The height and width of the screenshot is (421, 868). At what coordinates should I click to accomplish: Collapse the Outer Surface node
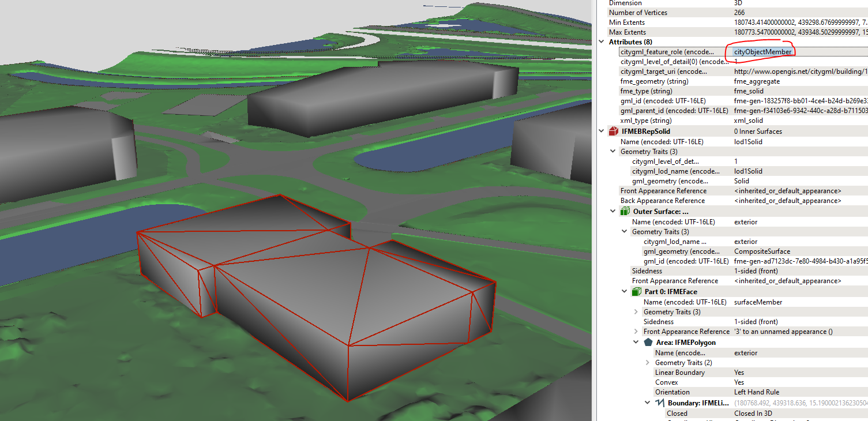(613, 212)
